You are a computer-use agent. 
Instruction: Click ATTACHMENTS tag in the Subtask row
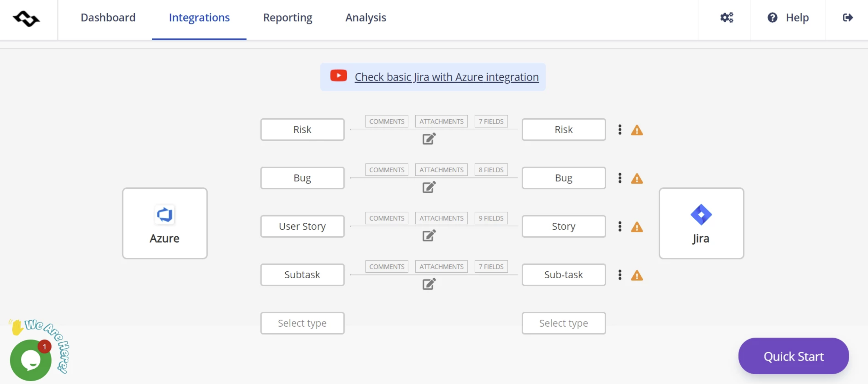point(442,267)
